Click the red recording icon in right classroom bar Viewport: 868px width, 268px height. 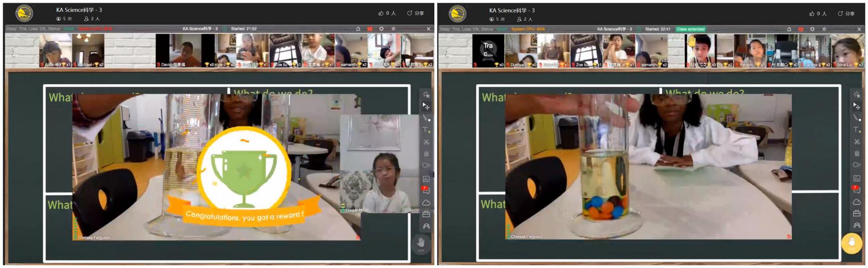(x=801, y=29)
